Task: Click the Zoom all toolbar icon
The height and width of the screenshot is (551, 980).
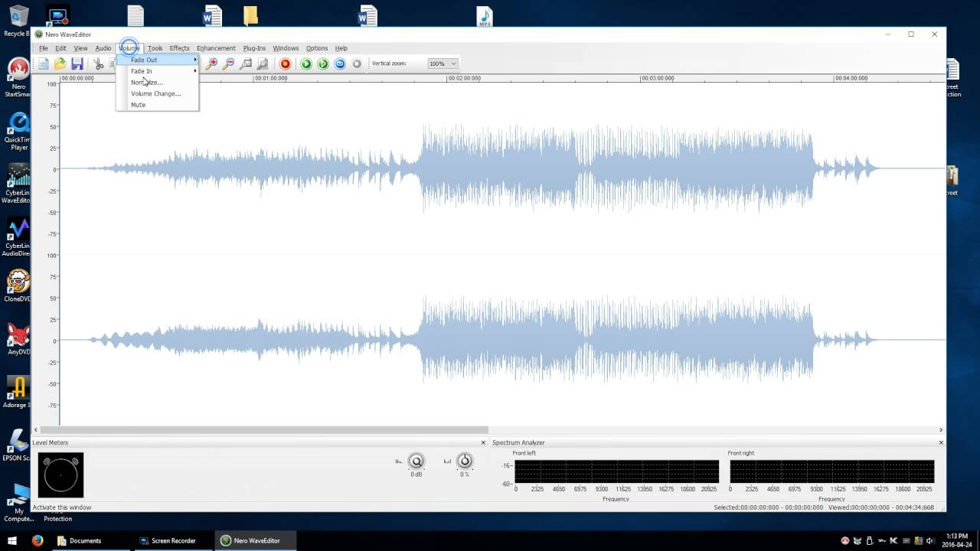Action: pos(263,64)
